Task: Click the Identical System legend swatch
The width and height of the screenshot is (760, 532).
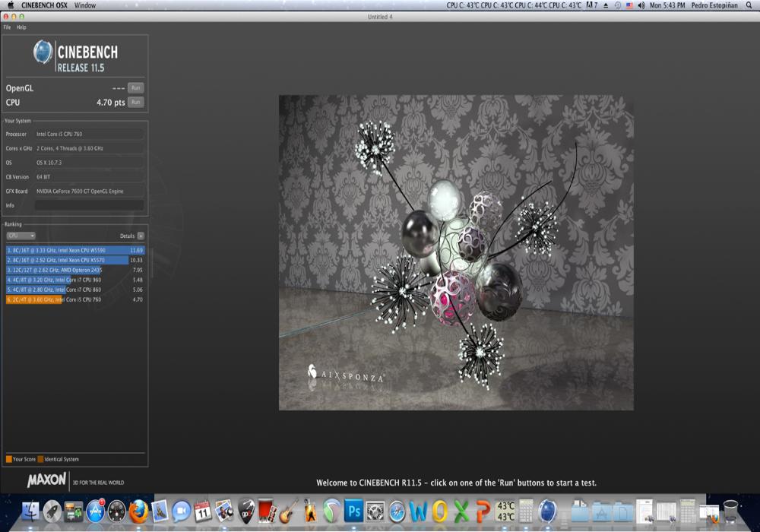Action: pos(41,459)
